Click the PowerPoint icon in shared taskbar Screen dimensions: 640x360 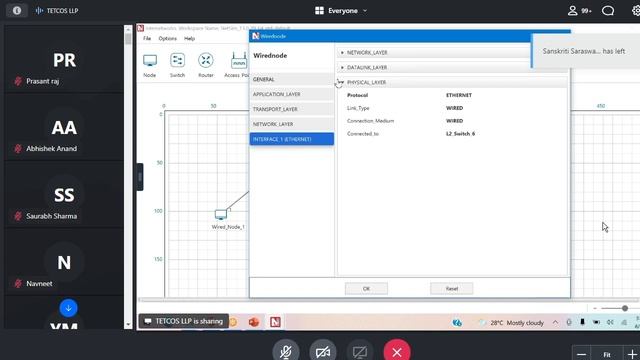254,322
